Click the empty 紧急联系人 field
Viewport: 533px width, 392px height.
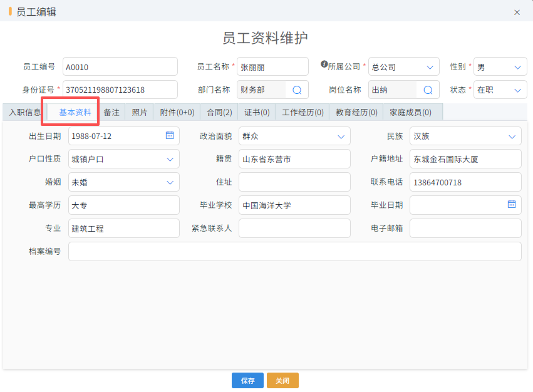pos(294,228)
